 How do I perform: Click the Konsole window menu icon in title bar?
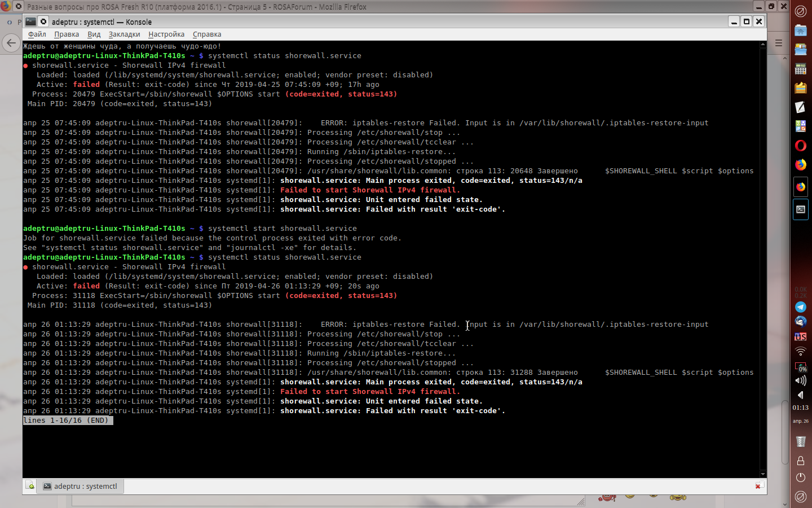coord(30,21)
